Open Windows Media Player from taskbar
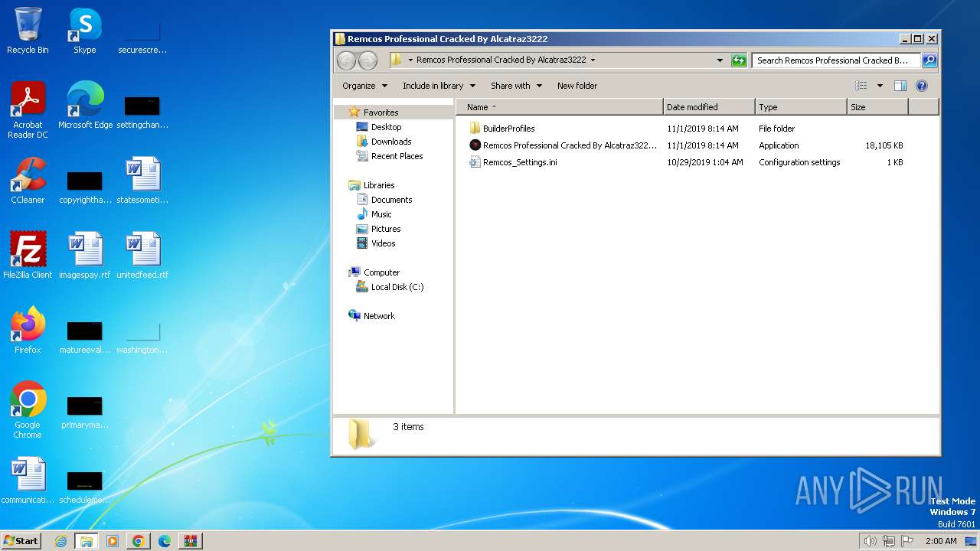The height and width of the screenshot is (551, 980). pos(113,541)
